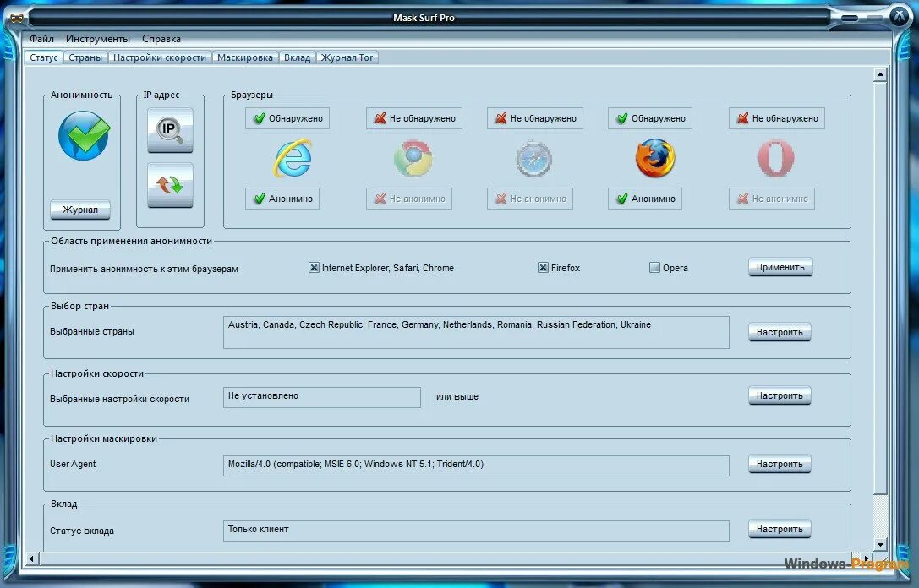Click Настроить for contribution status
The image size is (919, 588).
780,529
